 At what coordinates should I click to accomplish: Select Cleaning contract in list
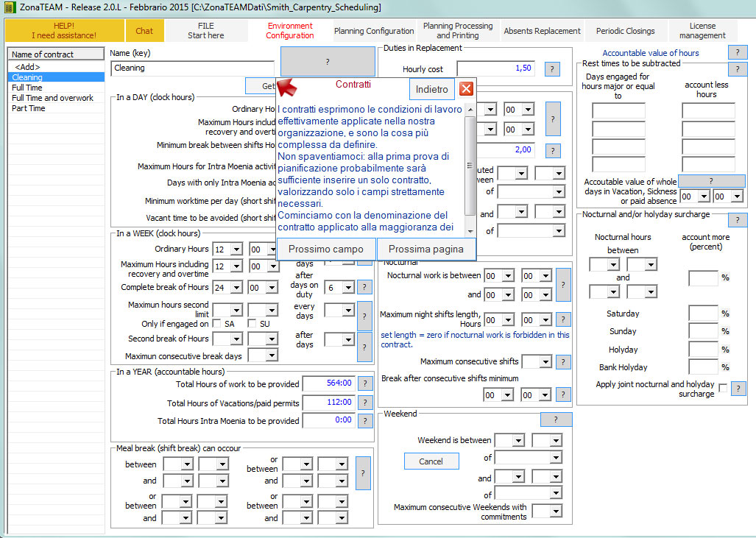(57, 77)
